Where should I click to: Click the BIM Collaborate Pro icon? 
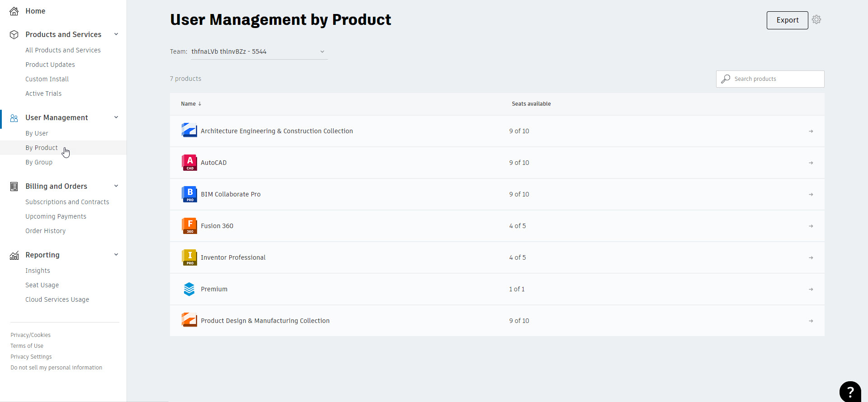click(189, 194)
